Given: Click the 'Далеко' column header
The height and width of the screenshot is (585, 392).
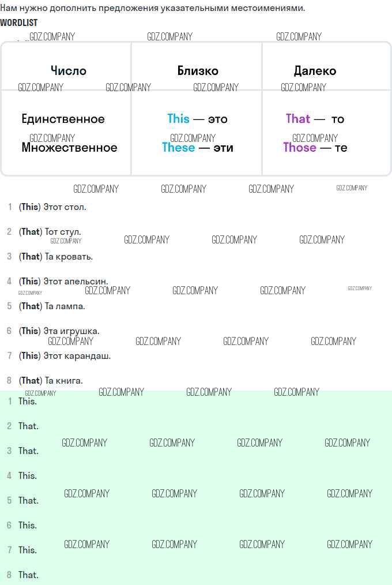Looking at the screenshot, I should tap(315, 71).
